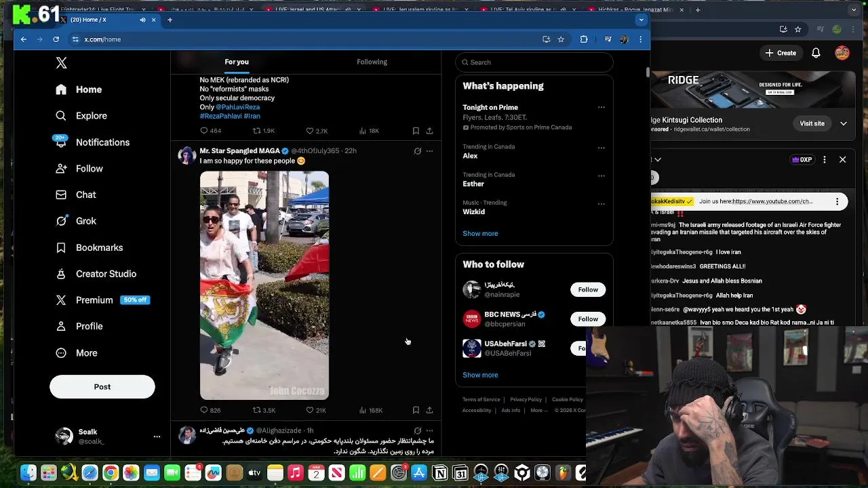Bookmark the Mr. Star Spangled MAGA post
868x488 pixels.
tap(416, 410)
